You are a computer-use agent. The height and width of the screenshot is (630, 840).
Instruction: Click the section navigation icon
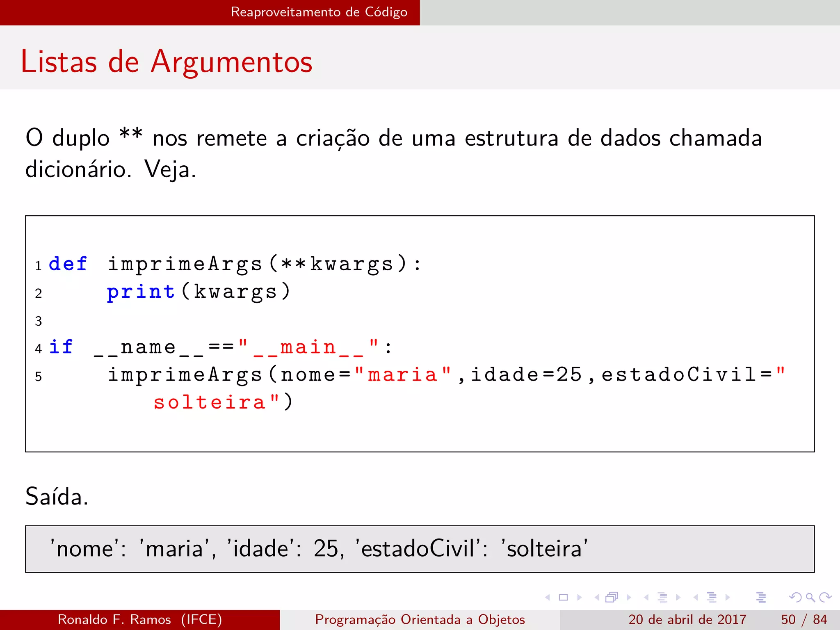coord(712,597)
